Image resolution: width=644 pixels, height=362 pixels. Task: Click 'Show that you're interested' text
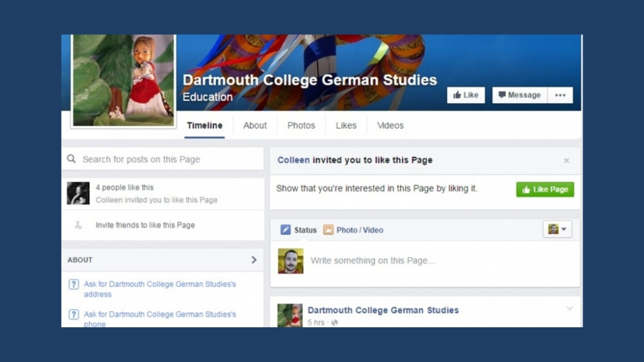click(x=377, y=189)
